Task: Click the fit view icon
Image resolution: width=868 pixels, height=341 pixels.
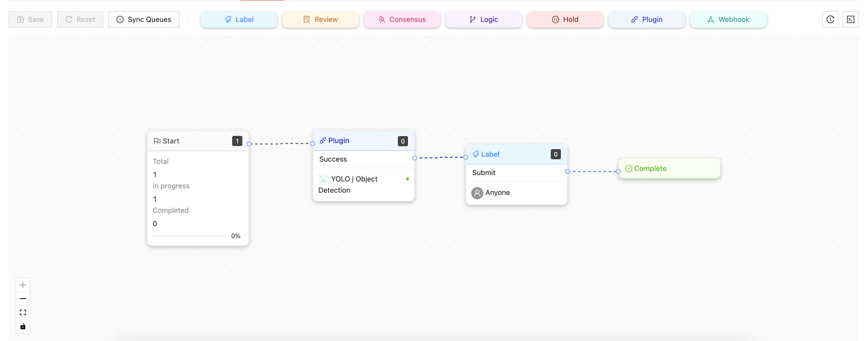Action: (23, 312)
